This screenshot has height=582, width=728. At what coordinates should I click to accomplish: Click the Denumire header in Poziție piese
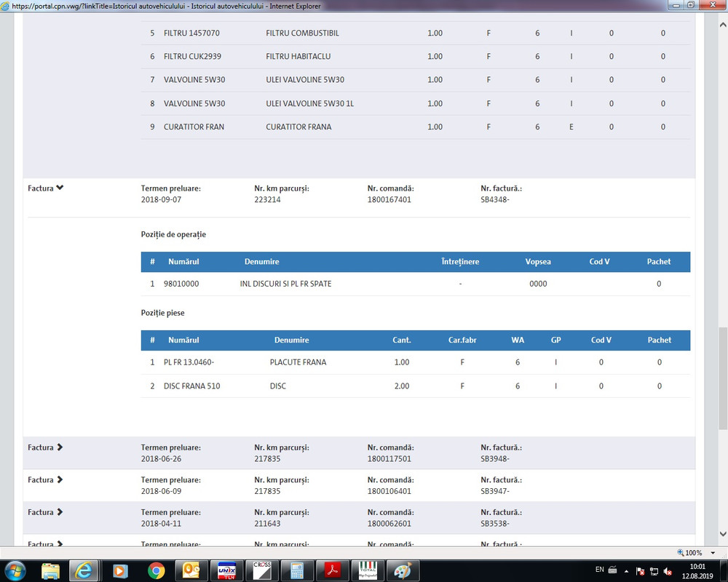click(292, 340)
